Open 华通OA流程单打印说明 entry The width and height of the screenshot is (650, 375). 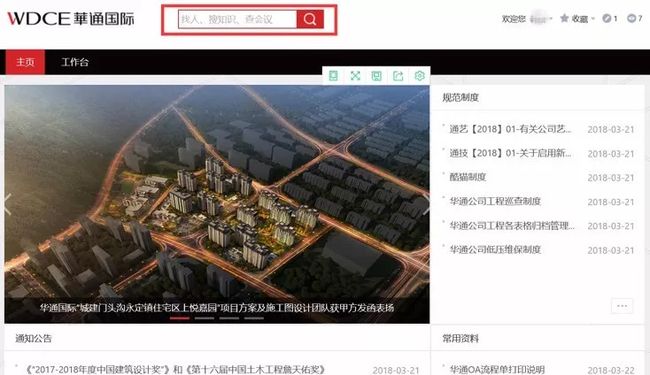pos(497,370)
